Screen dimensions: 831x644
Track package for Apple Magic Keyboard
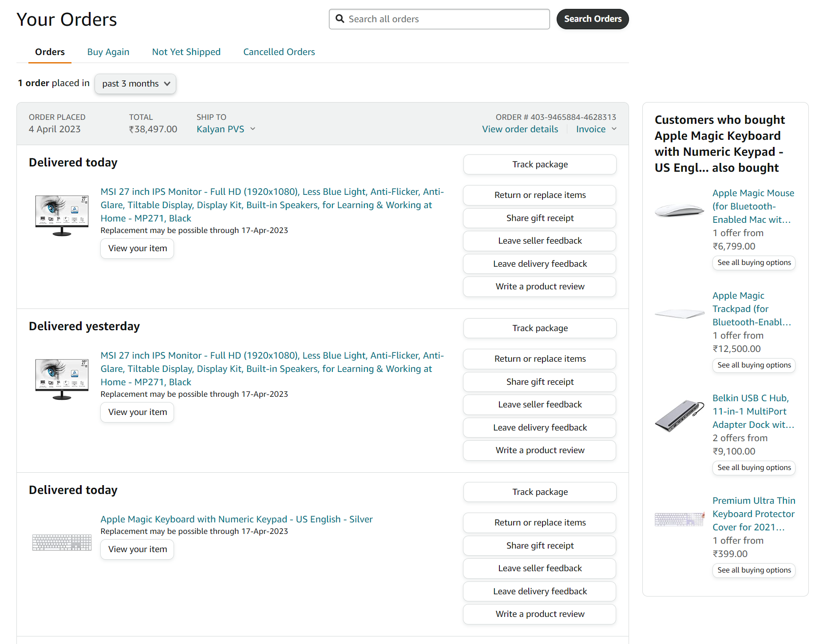[540, 492]
